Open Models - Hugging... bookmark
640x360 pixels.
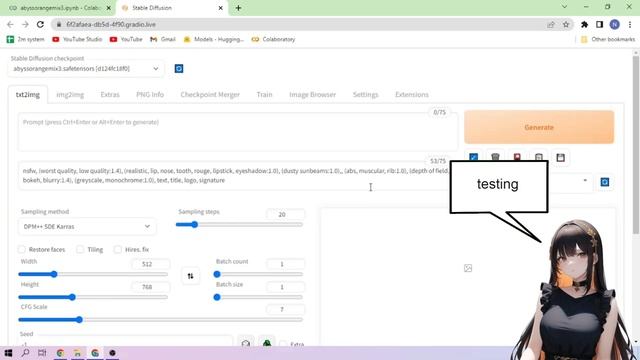point(213,39)
